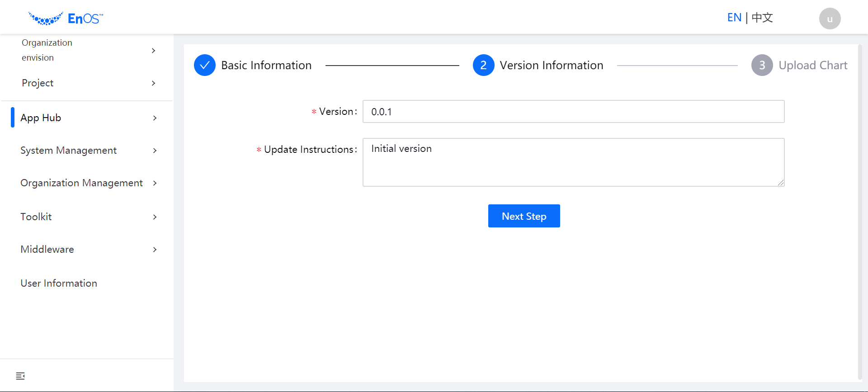Go to User Information
Viewport: 868px width, 392px height.
tap(59, 283)
